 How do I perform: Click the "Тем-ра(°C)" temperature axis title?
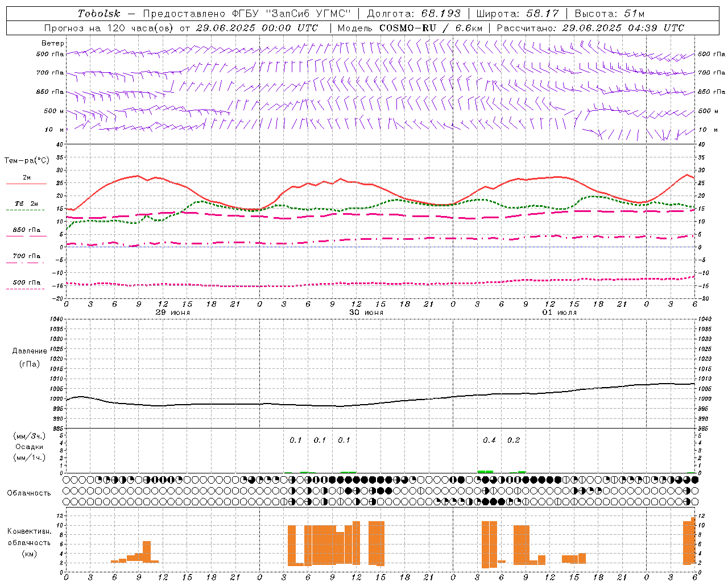coord(27,161)
